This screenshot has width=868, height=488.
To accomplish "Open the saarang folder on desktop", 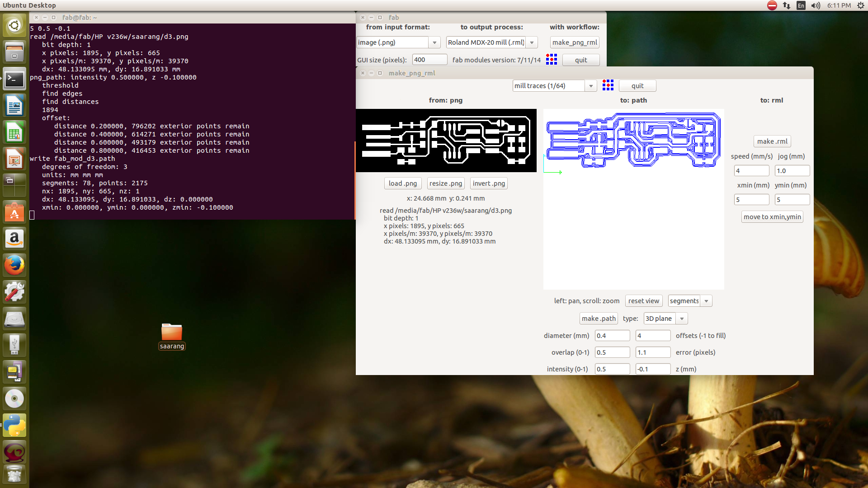I will pyautogui.click(x=172, y=337).
